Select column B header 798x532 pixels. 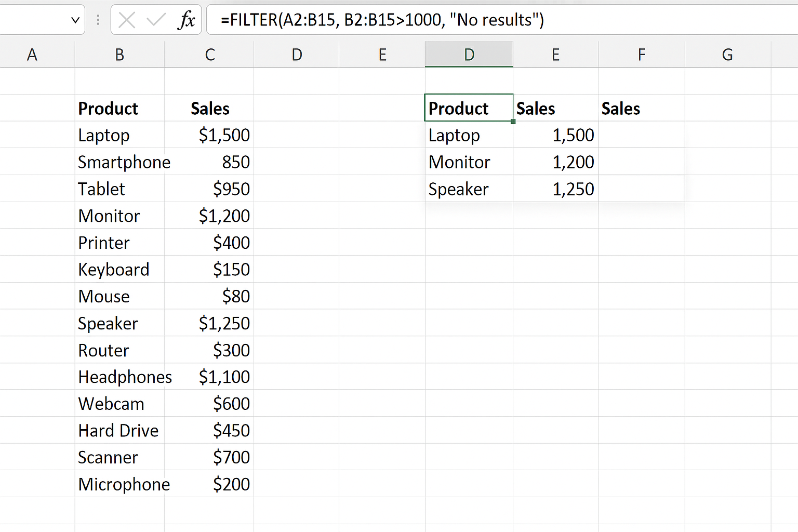pyautogui.click(x=119, y=55)
